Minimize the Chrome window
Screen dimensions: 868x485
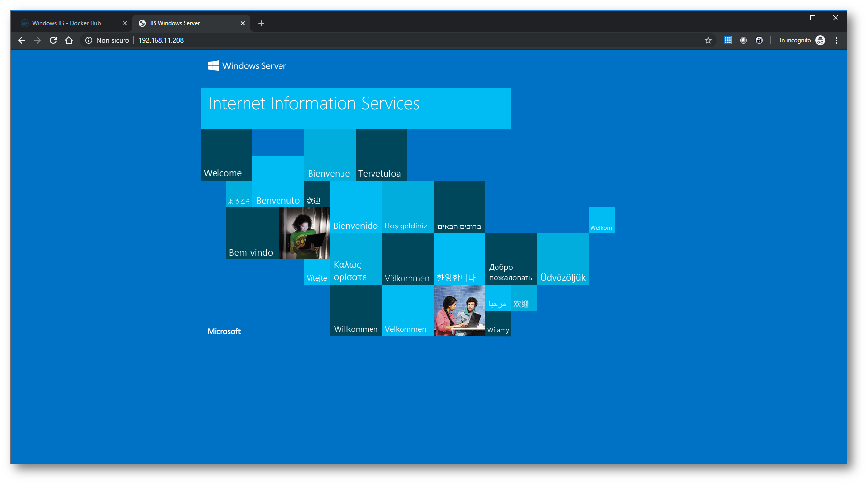[x=790, y=18]
